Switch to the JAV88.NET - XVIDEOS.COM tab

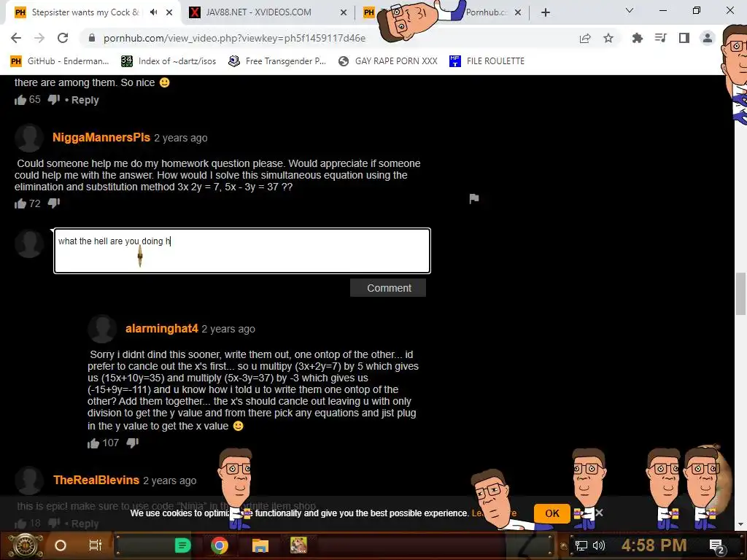tap(268, 12)
